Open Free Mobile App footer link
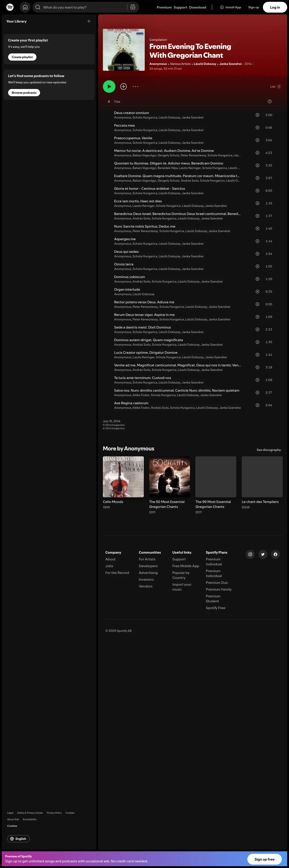 [186, 566]
